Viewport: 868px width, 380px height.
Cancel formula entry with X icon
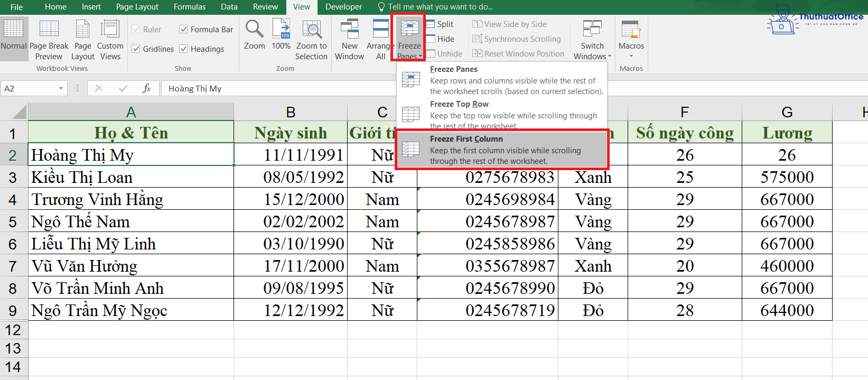tap(99, 88)
